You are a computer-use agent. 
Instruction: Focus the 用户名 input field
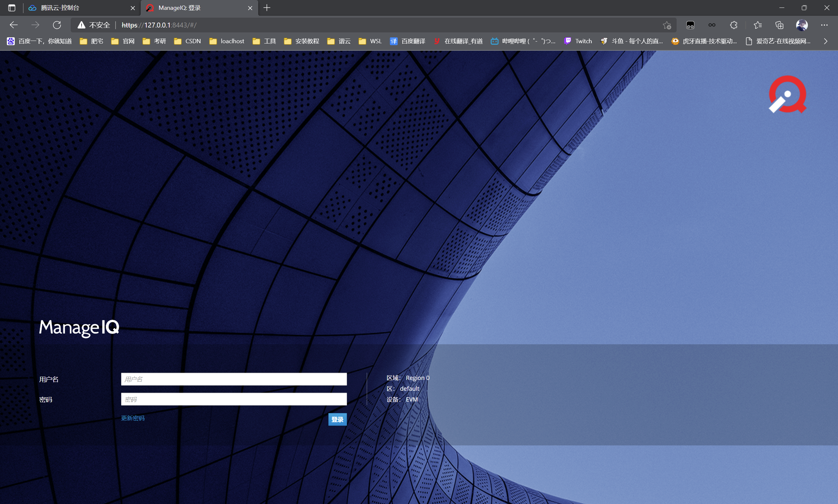234,379
